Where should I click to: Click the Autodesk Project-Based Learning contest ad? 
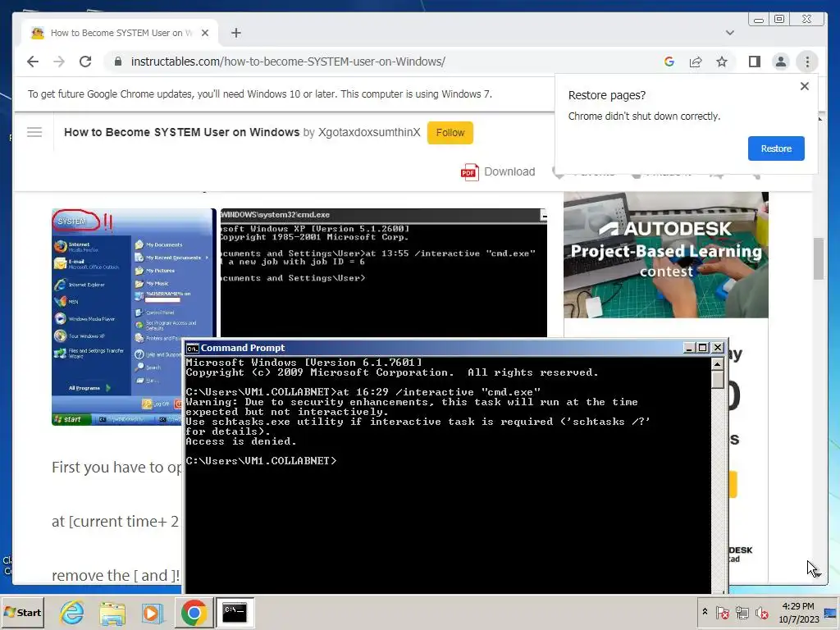coord(666,255)
